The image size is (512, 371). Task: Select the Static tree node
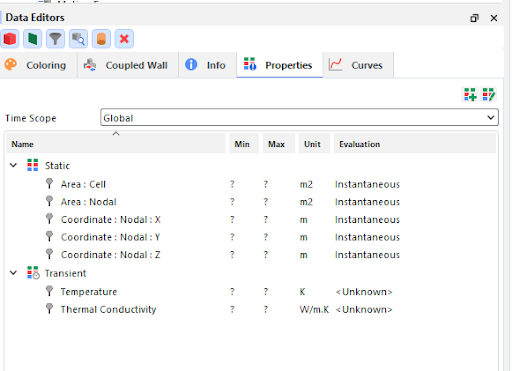click(57, 166)
